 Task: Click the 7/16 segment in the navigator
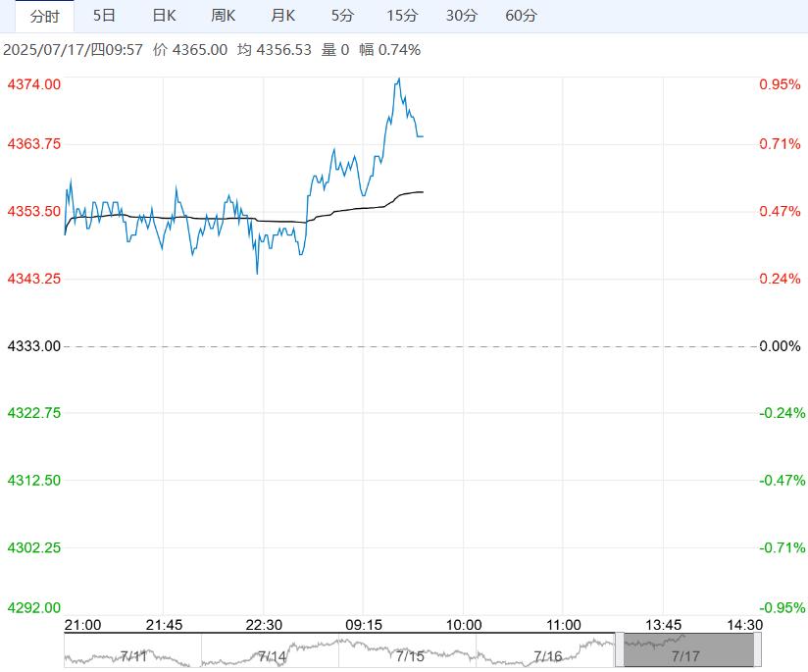[546, 649]
